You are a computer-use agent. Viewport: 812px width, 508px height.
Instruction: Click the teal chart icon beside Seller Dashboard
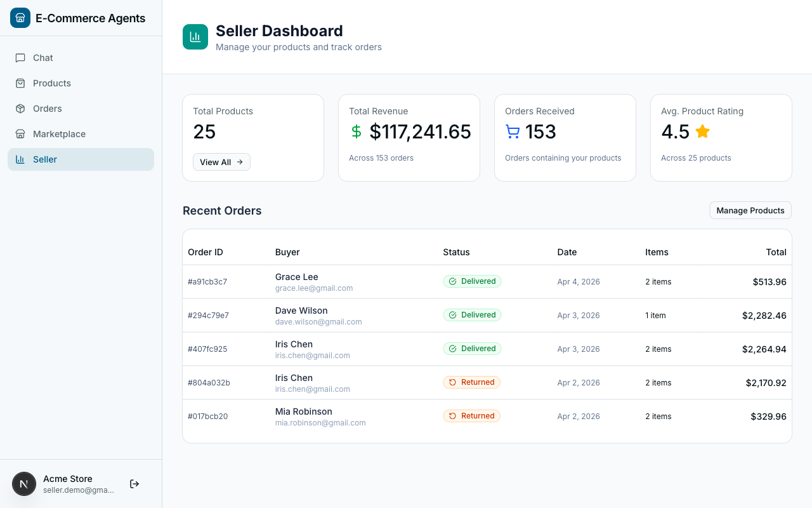tap(195, 37)
